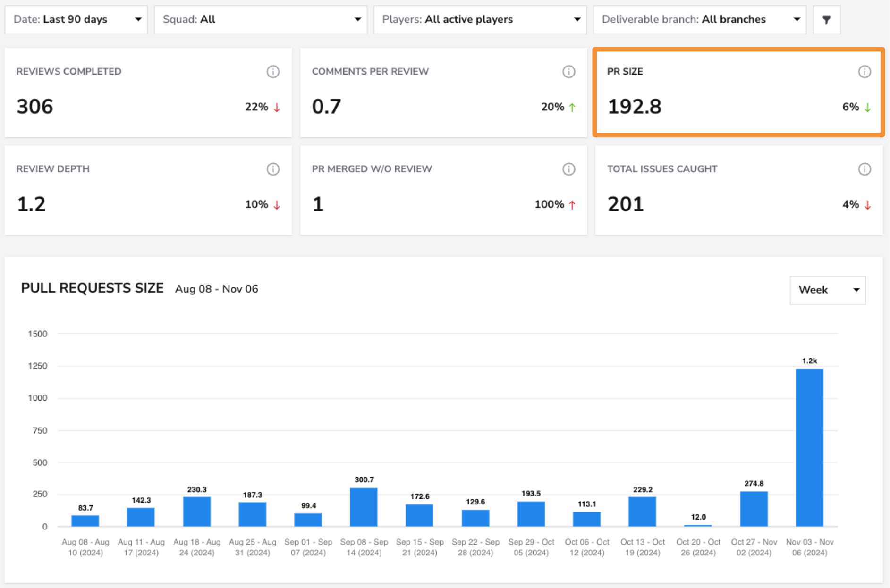Click the green down arrow on PR Size
The width and height of the screenshot is (890, 588).
[x=867, y=108]
